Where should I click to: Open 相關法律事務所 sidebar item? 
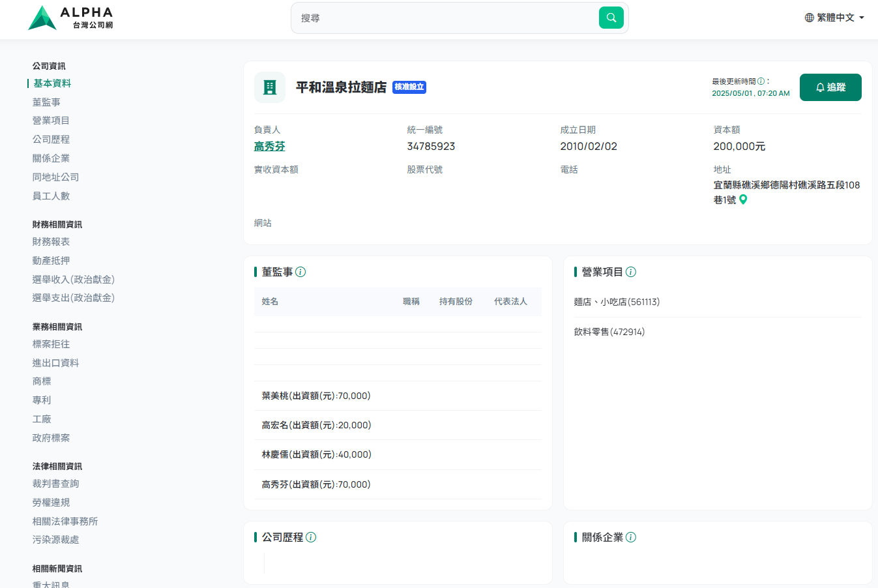pyautogui.click(x=65, y=522)
